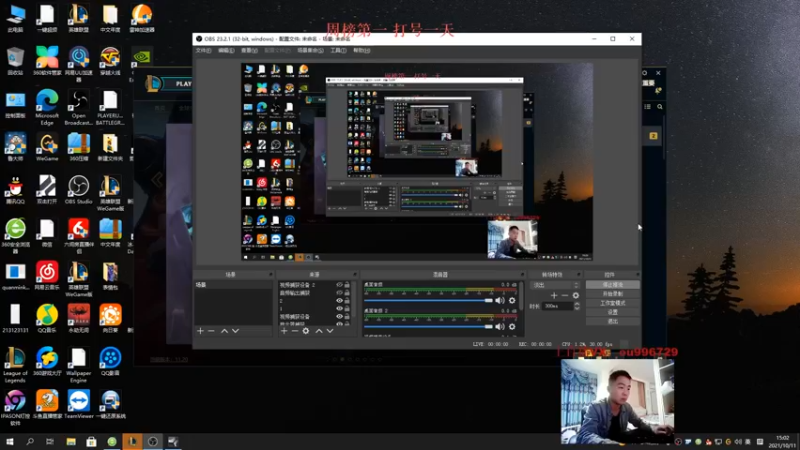The height and width of the screenshot is (450, 800).
Task: Toggle visibility of 视频捕获设备 2 source
Action: 339,285
